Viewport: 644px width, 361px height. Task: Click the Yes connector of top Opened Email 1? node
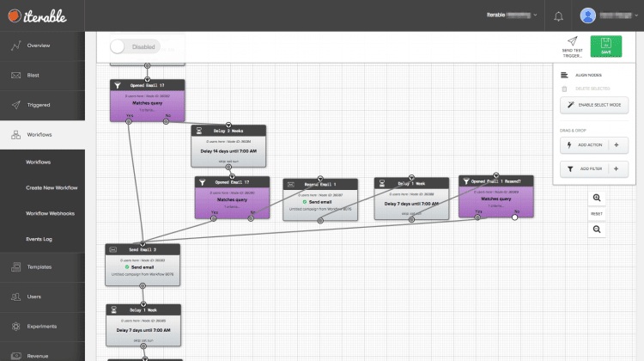click(x=129, y=121)
